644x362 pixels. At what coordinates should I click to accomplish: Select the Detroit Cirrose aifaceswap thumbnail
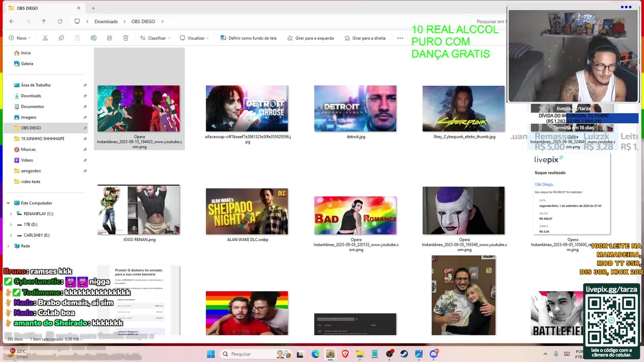tap(247, 109)
